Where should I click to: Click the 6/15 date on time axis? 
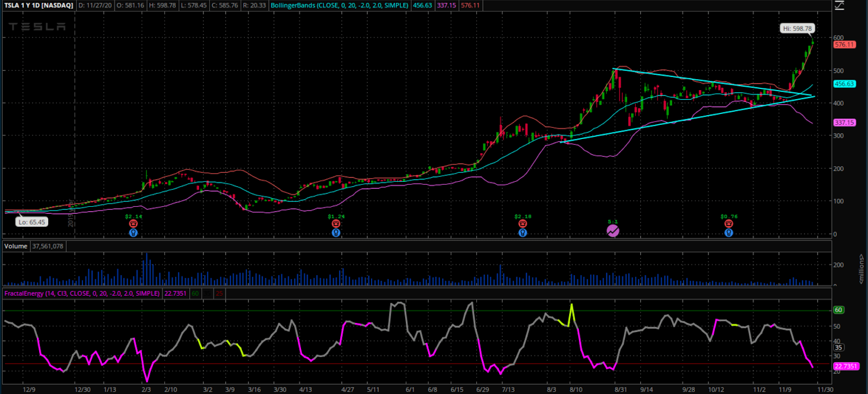(457, 390)
